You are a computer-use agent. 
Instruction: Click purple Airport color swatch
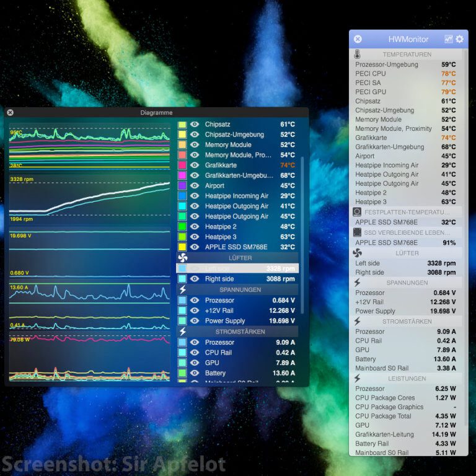(182, 185)
